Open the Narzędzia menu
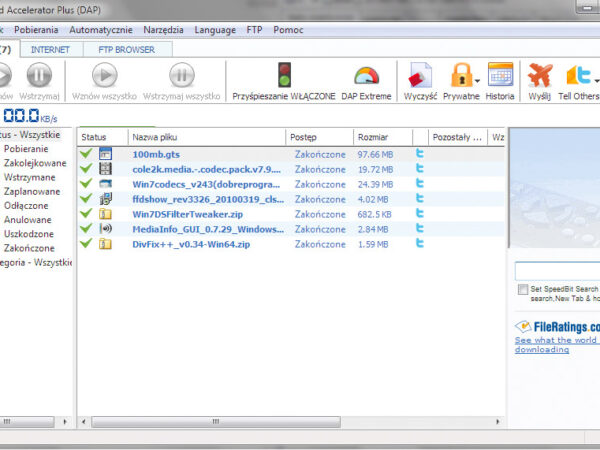600x450 pixels. [x=161, y=30]
